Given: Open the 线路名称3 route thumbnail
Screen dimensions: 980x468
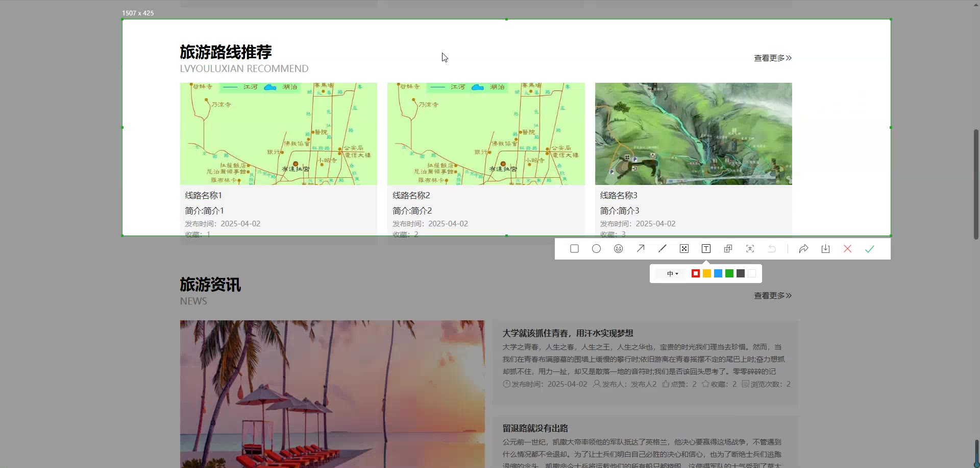Looking at the screenshot, I should [x=693, y=134].
